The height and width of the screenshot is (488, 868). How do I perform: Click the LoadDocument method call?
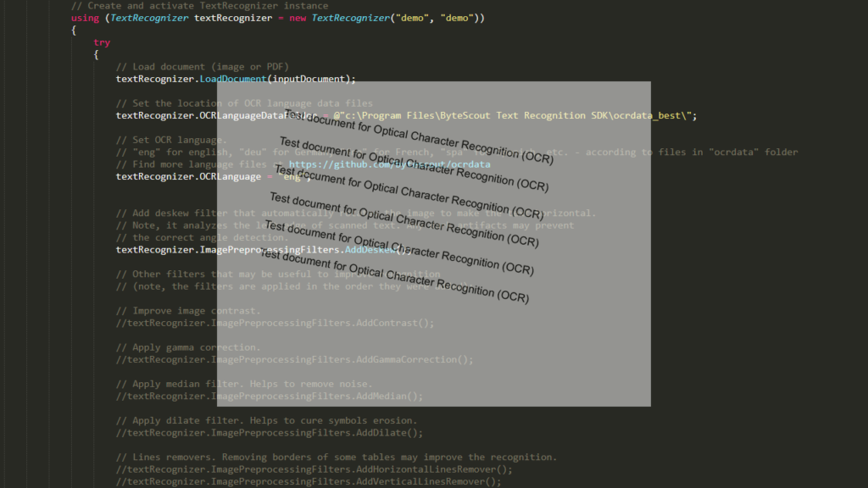tap(231, 78)
